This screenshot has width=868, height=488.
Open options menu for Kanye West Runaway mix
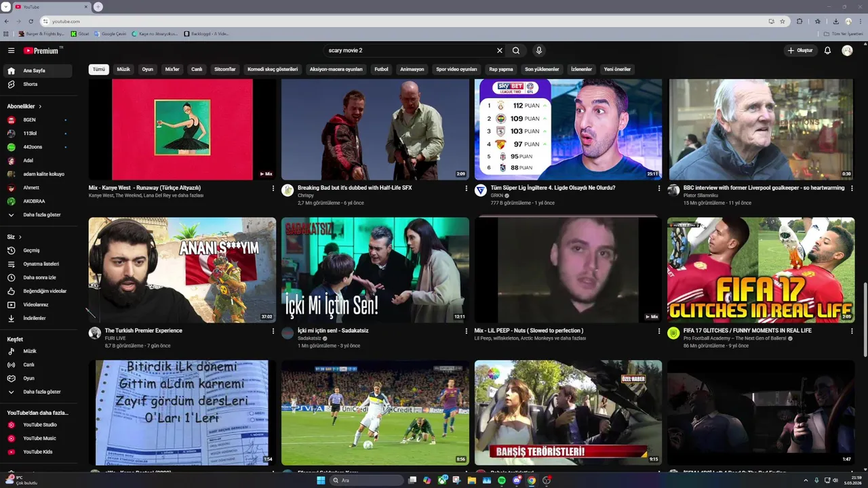273,188
